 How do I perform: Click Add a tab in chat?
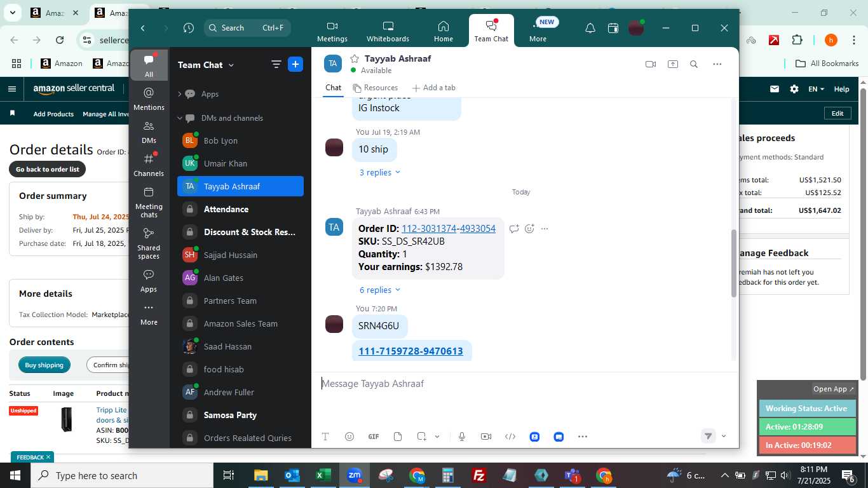point(434,88)
